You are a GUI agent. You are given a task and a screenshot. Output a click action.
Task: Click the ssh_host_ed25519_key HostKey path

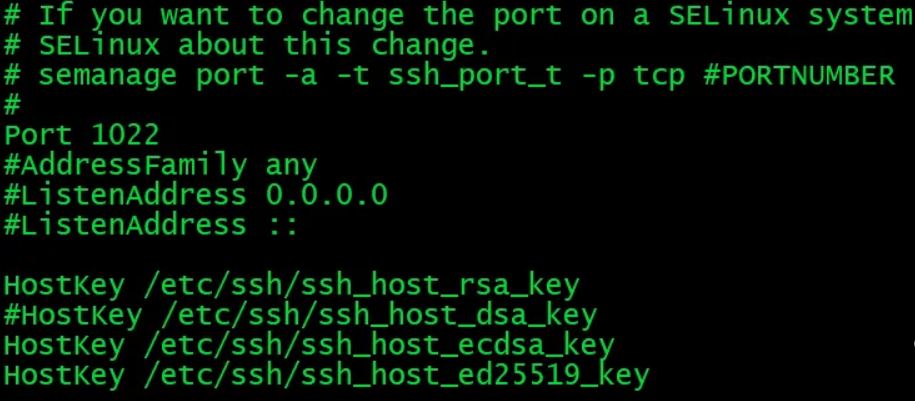click(x=396, y=376)
